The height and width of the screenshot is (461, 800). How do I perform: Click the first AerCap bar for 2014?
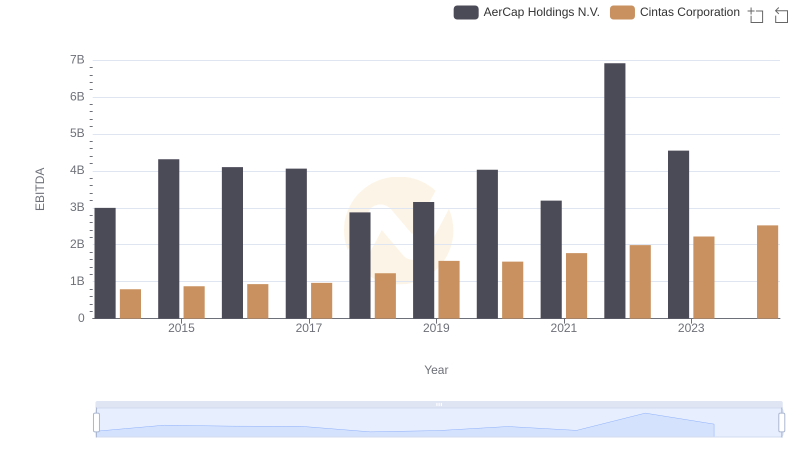[105, 263]
